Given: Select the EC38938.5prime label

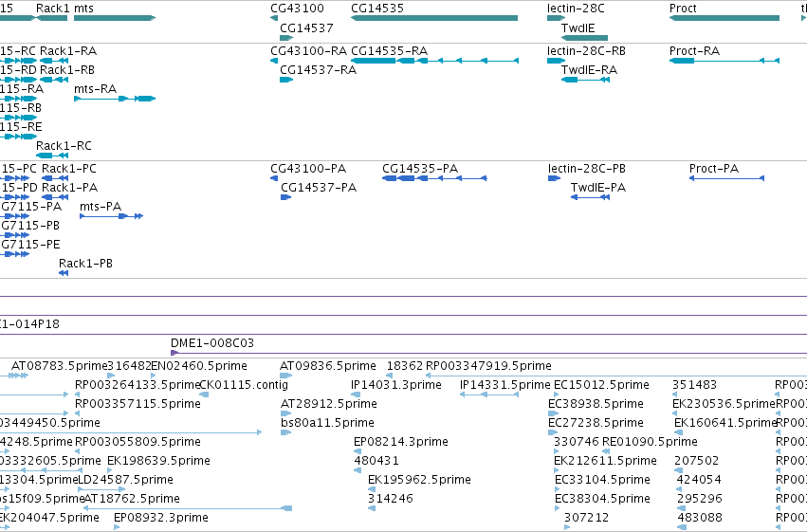Looking at the screenshot, I should point(596,404).
